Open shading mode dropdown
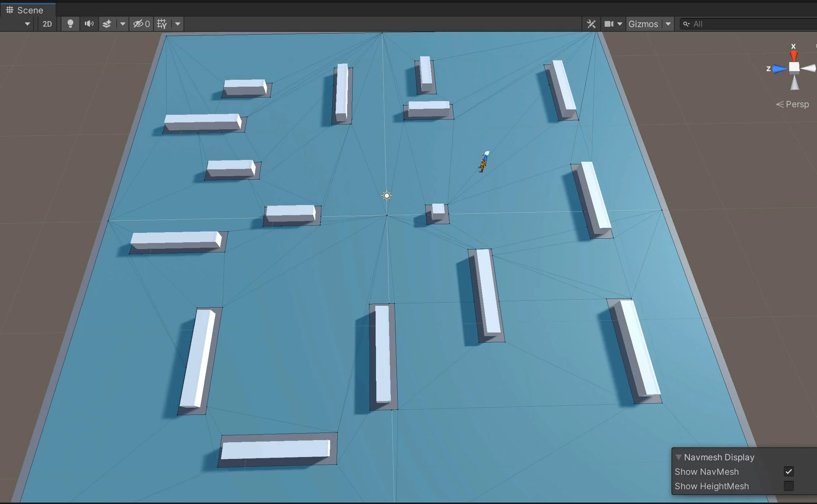The height and width of the screenshot is (504, 817). (27, 24)
